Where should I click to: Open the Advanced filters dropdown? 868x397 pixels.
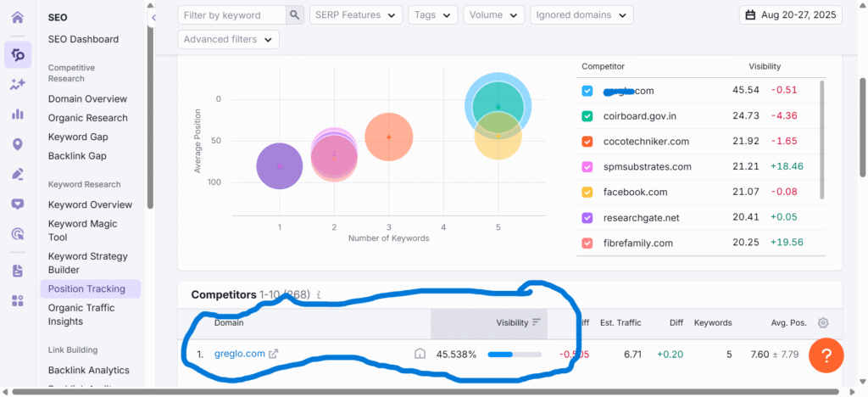coord(229,40)
